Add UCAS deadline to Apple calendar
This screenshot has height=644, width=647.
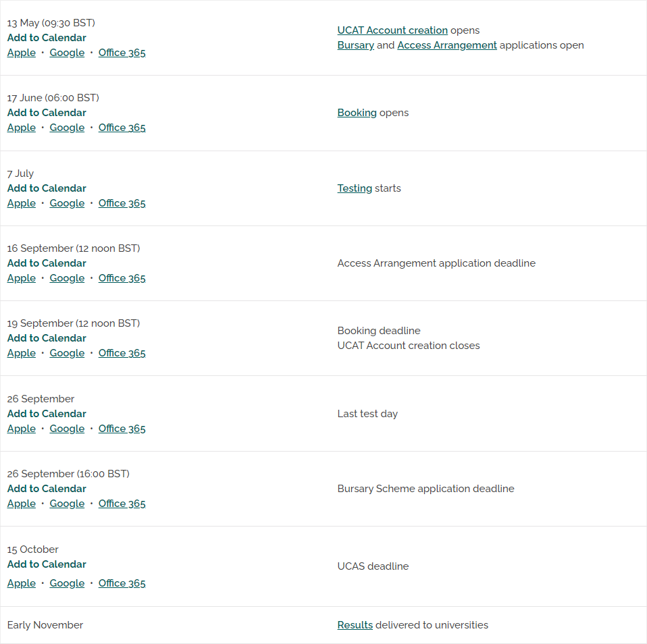coord(22,583)
